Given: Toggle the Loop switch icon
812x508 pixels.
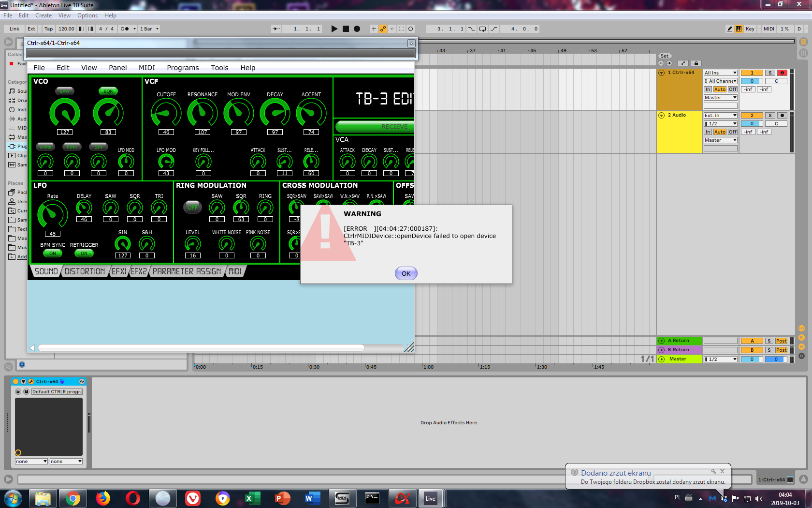Looking at the screenshot, I should 482,29.
